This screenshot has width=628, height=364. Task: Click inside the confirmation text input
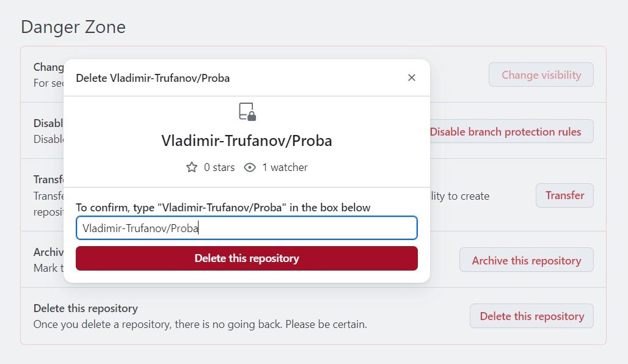(246, 228)
